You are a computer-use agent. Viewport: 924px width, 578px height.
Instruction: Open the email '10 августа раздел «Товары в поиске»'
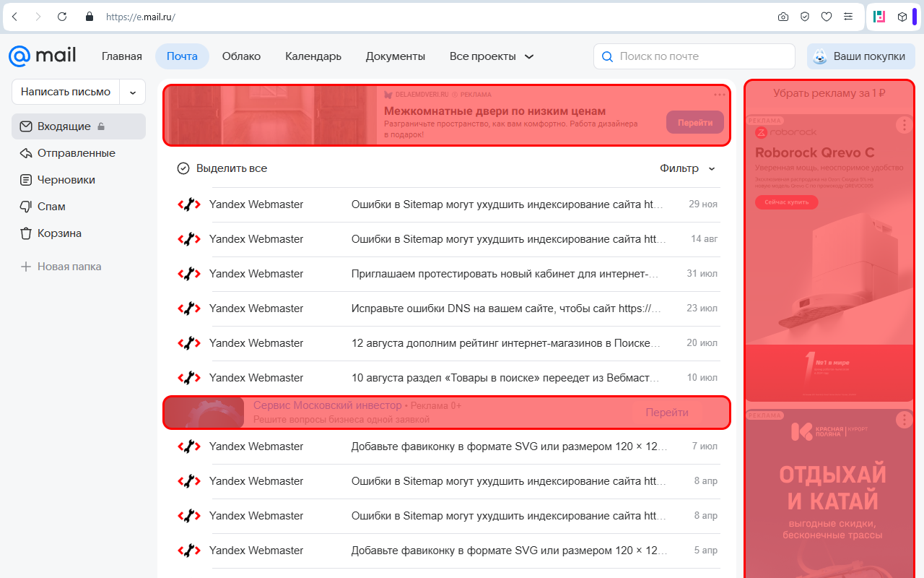pyautogui.click(x=448, y=378)
